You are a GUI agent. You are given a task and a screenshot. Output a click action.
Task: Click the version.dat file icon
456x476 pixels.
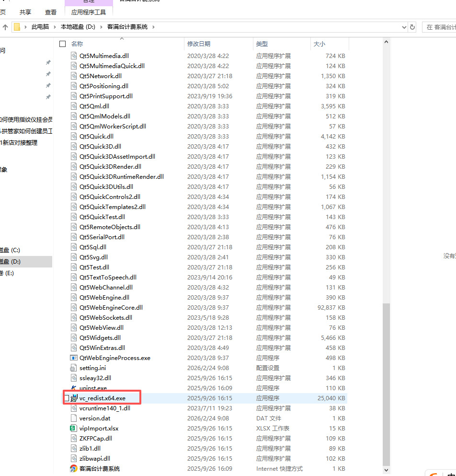click(x=74, y=418)
